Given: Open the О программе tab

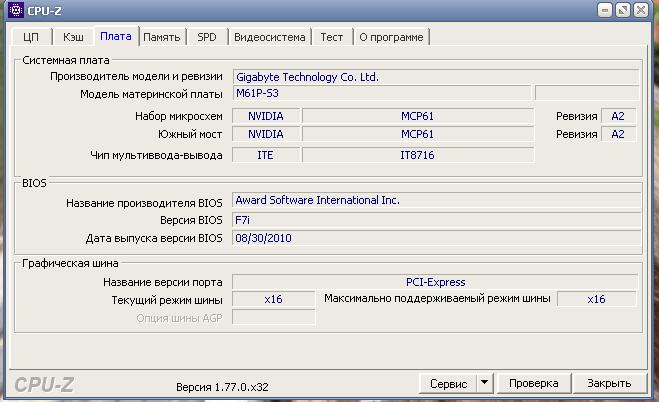Looking at the screenshot, I should tap(391, 37).
